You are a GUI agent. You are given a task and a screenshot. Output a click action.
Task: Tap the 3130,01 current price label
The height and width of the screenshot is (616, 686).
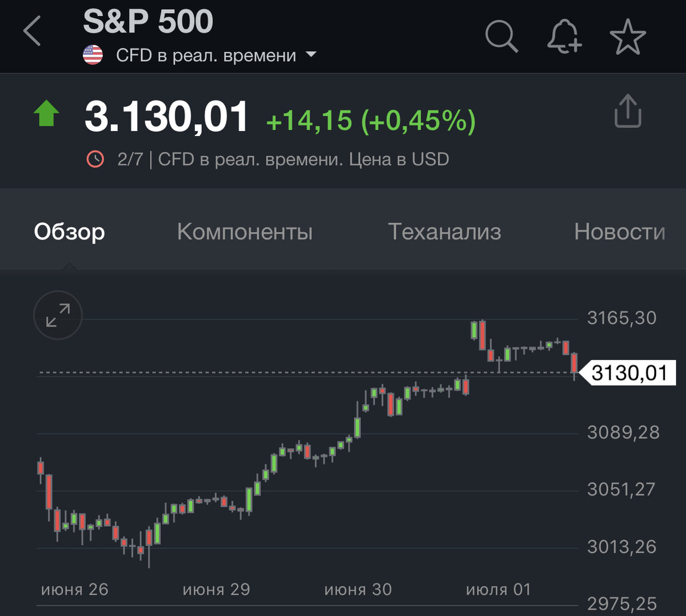[628, 373]
